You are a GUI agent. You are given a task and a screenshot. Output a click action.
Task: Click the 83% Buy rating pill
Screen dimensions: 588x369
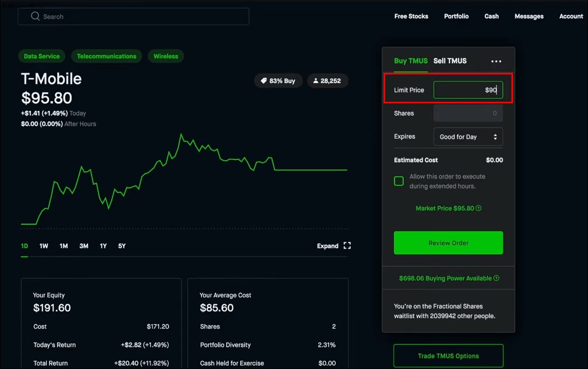(x=278, y=81)
